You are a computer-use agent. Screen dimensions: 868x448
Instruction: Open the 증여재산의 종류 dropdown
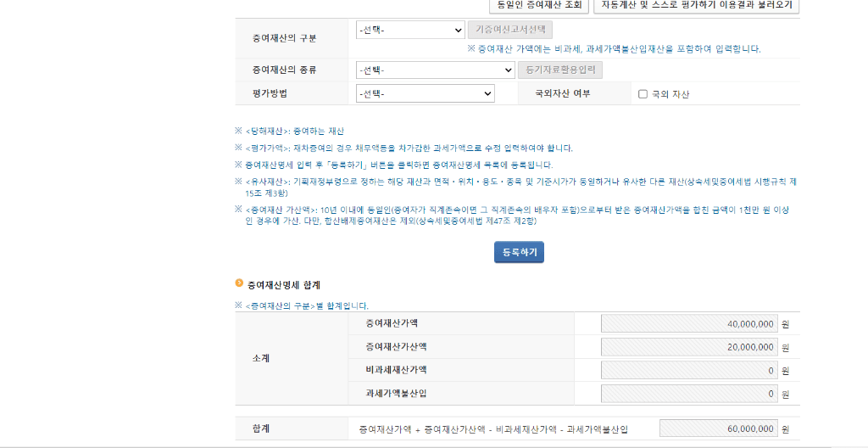tap(435, 70)
